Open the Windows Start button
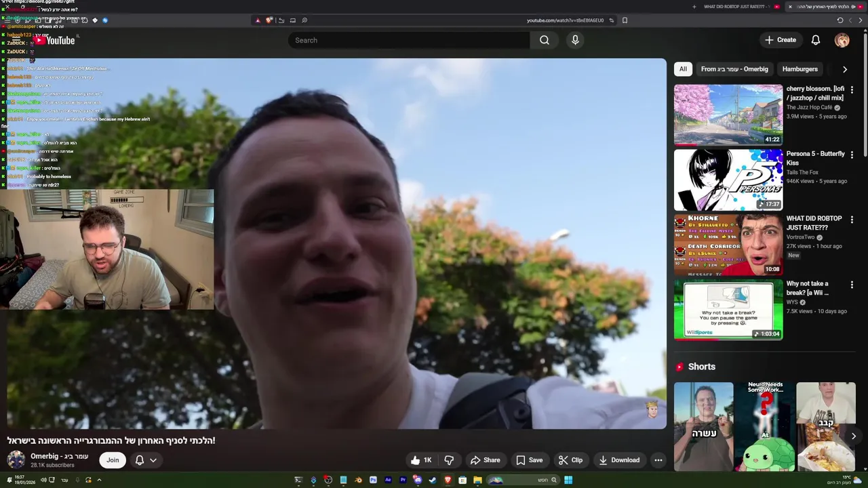 coord(568,481)
